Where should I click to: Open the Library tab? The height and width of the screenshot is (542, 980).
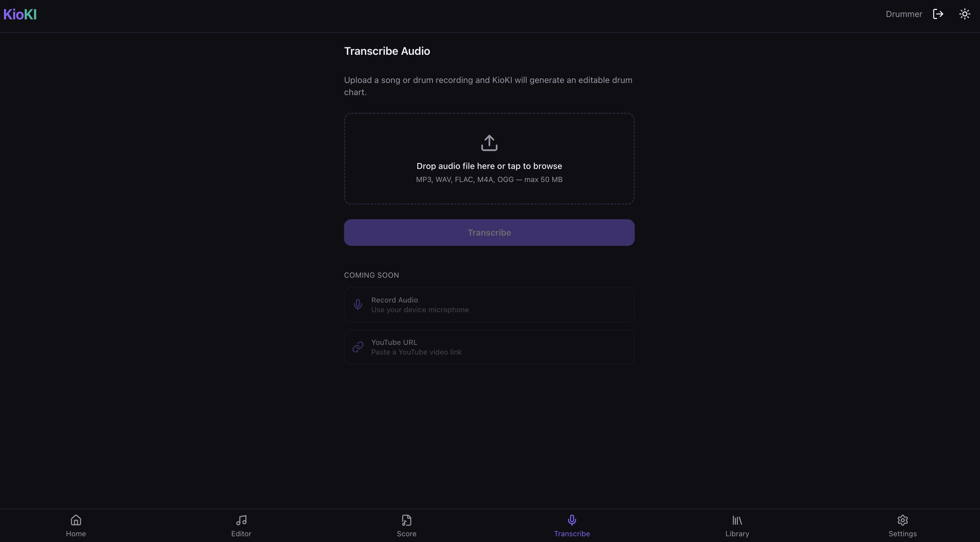[x=737, y=525]
